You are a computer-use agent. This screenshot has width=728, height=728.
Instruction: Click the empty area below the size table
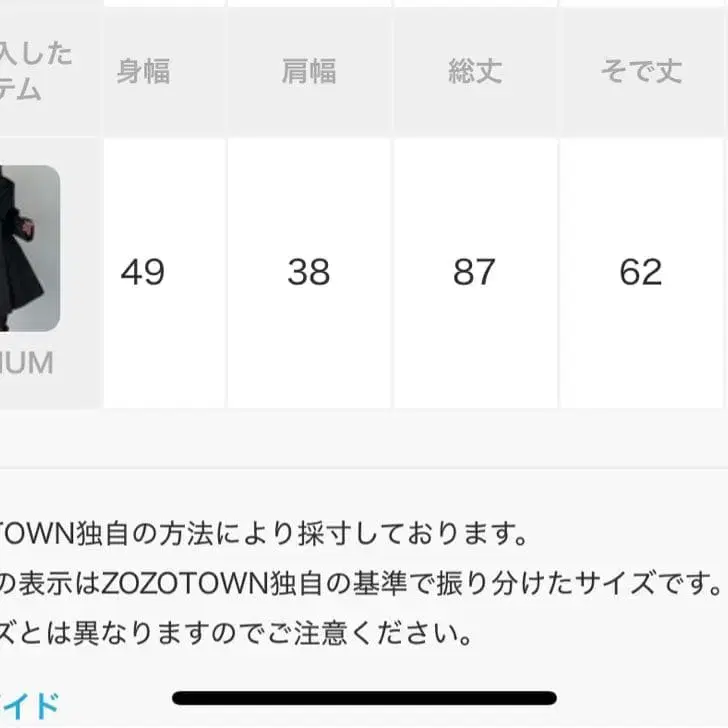(364, 439)
